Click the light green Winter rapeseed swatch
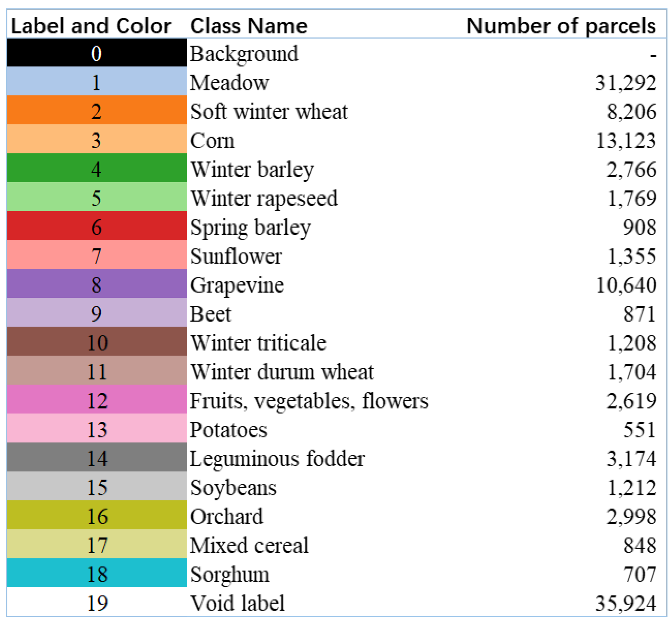 [97, 198]
